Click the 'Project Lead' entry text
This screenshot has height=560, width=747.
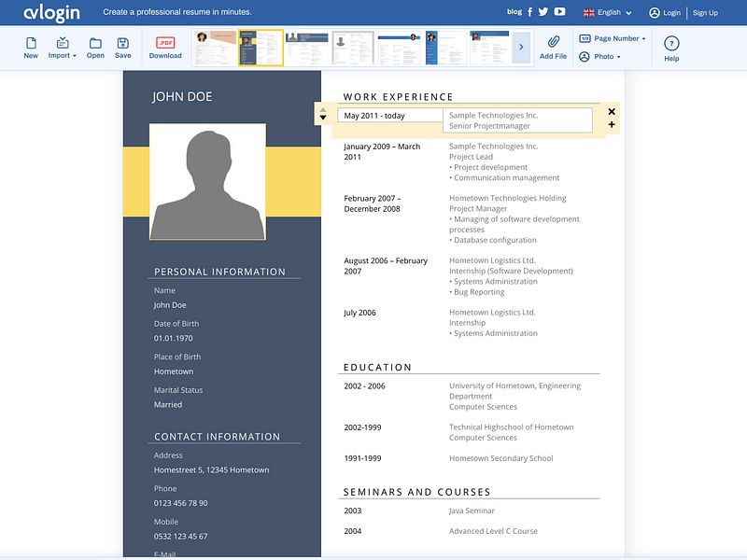(x=471, y=157)
